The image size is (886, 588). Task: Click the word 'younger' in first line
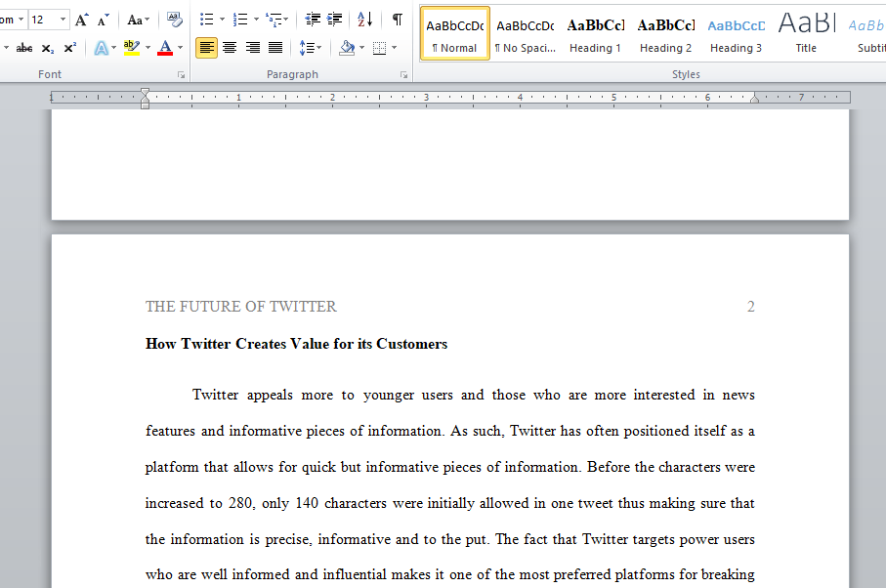389,395
